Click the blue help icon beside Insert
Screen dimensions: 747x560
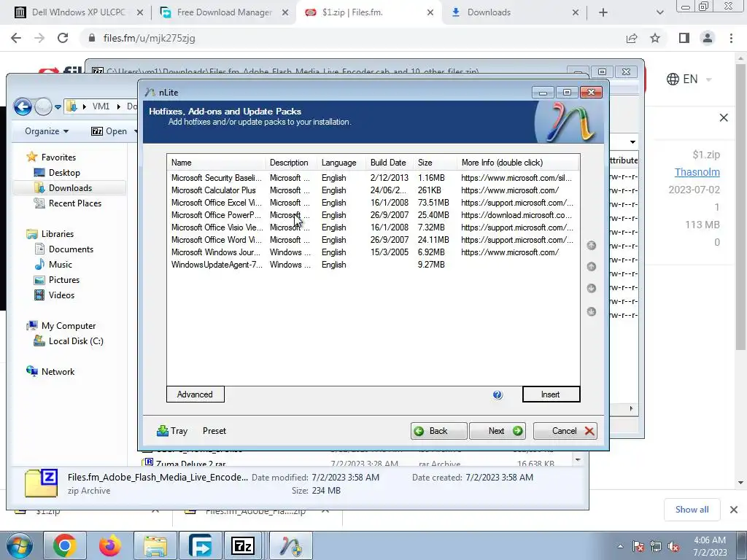(498, 394)
